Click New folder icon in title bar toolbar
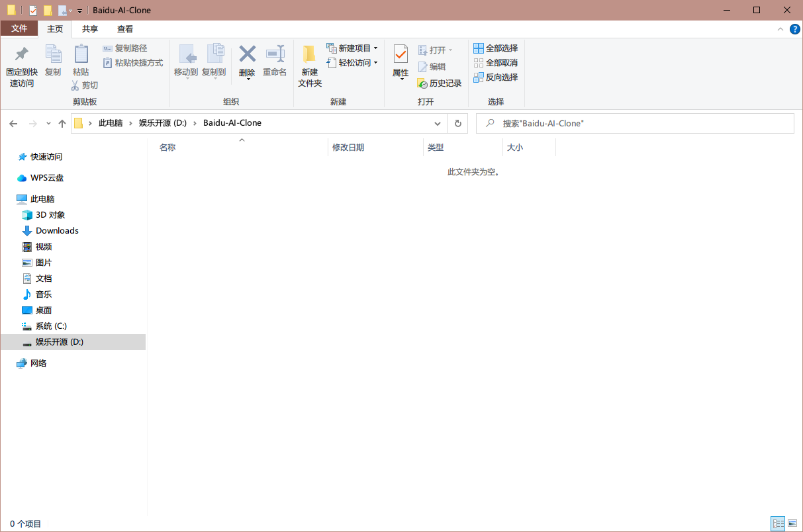This screenshot has height=532, width=803. click(x=48, y=11)
